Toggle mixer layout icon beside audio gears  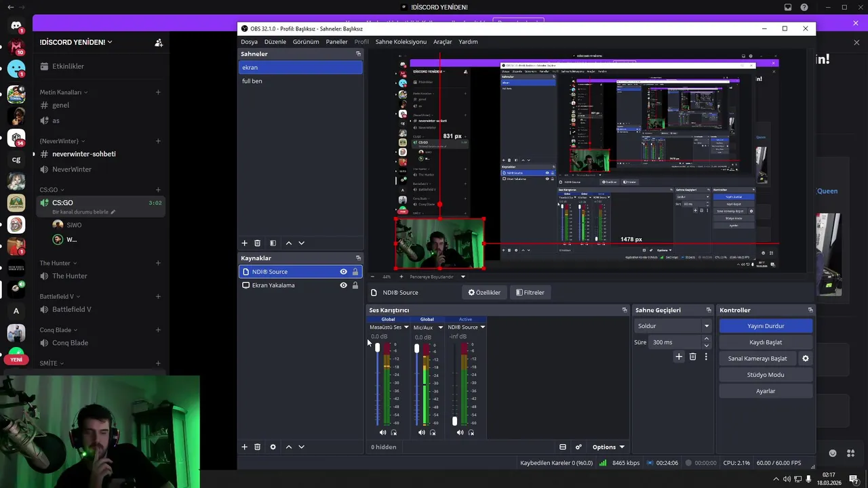[x=562, y=447]
